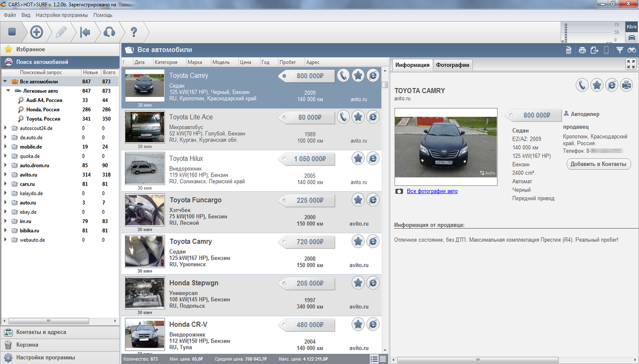This screenshot has width=639, height=364.
Task: Click the phone icon in details panel top
Action: (582, 85)
